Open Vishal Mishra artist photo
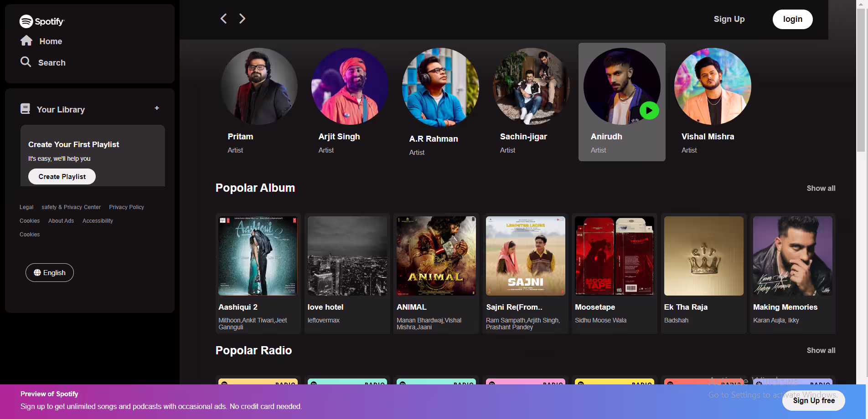 coord(713,86)
